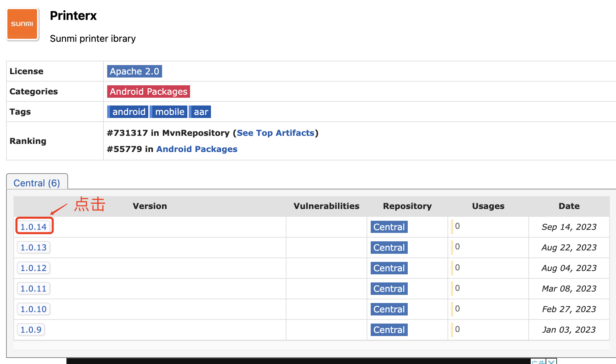Click Central repository badge for 1.0.14
616x364 pixels.
pos(389,227)
